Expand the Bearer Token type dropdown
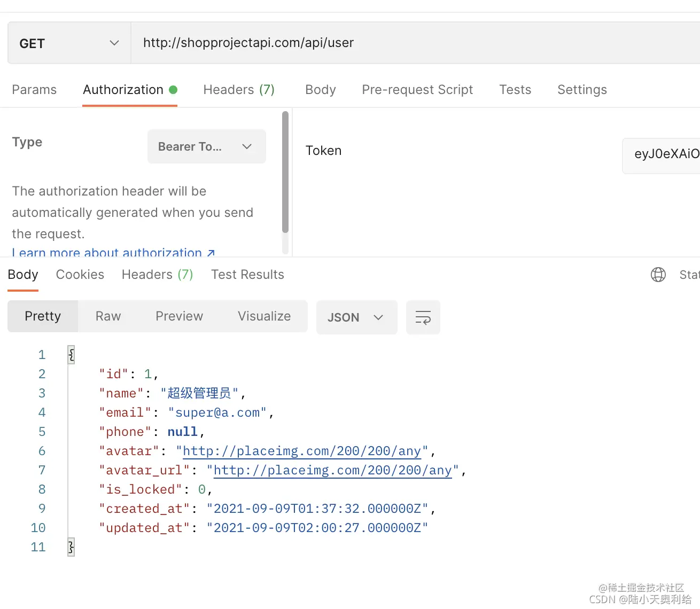 tap(207, 146)
